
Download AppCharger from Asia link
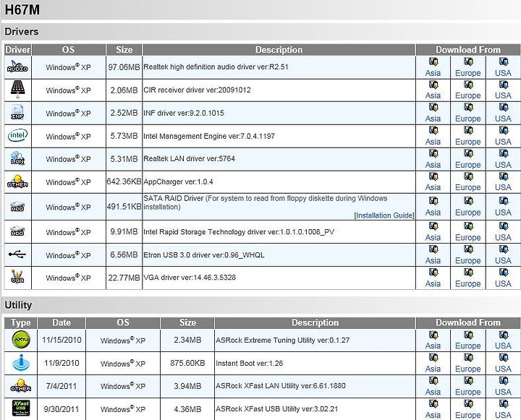pyautogui.click(x=433, y=187)
